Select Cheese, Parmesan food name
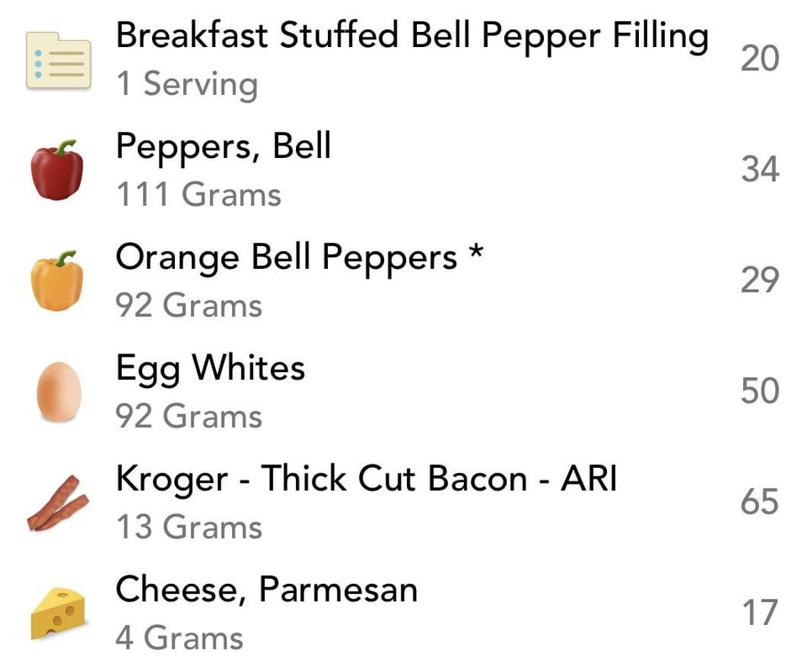The height and width of the screenshot is (672, 807). pyautogui.click(x=266, y=591)
